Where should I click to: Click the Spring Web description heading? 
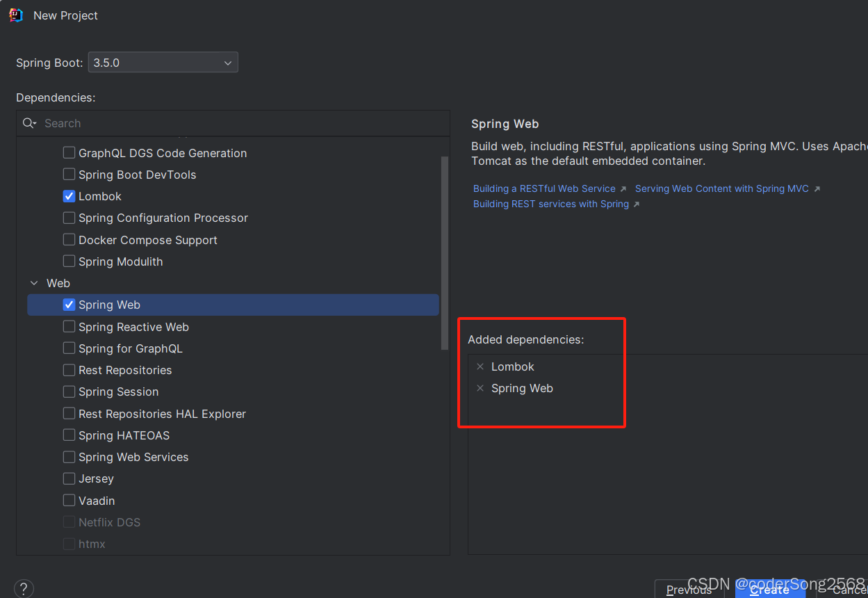click(505, 124)
